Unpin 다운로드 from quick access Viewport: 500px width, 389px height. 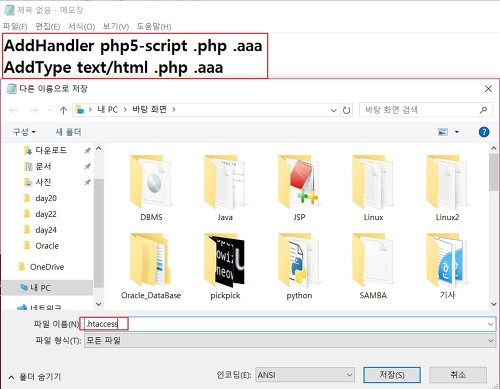(x=87, y=151)
